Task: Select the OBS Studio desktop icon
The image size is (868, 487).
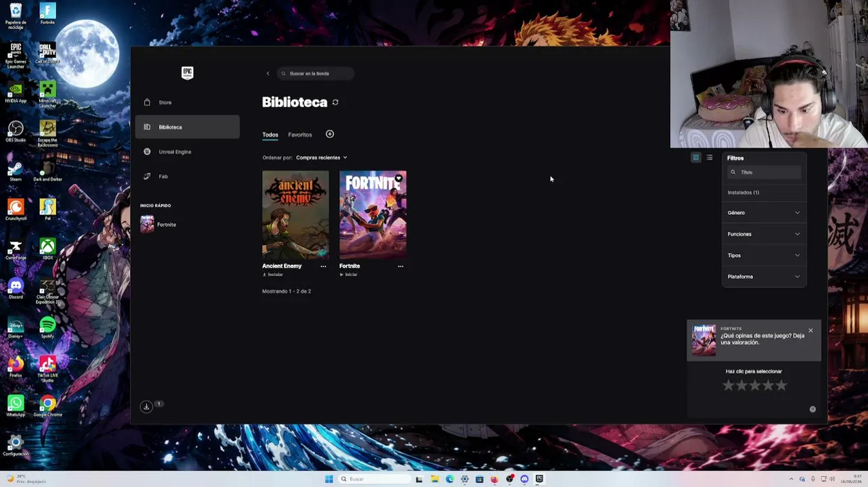Action: click(x=16, y=131)
